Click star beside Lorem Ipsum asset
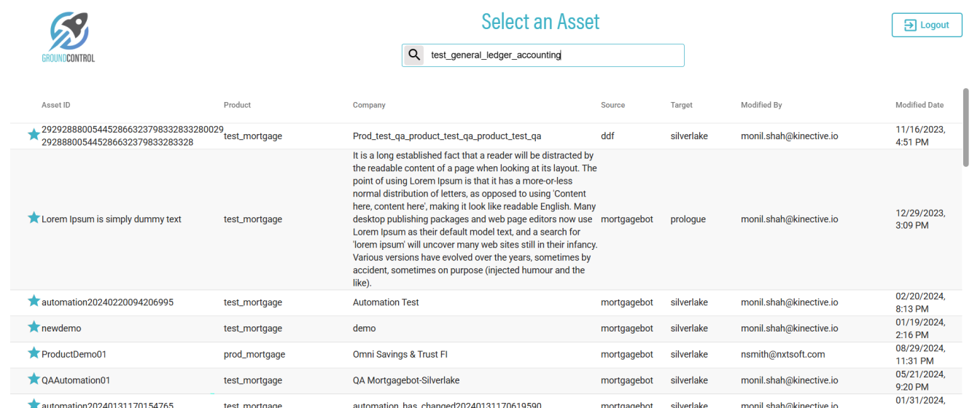980x408 pixels. click(34, 218)
